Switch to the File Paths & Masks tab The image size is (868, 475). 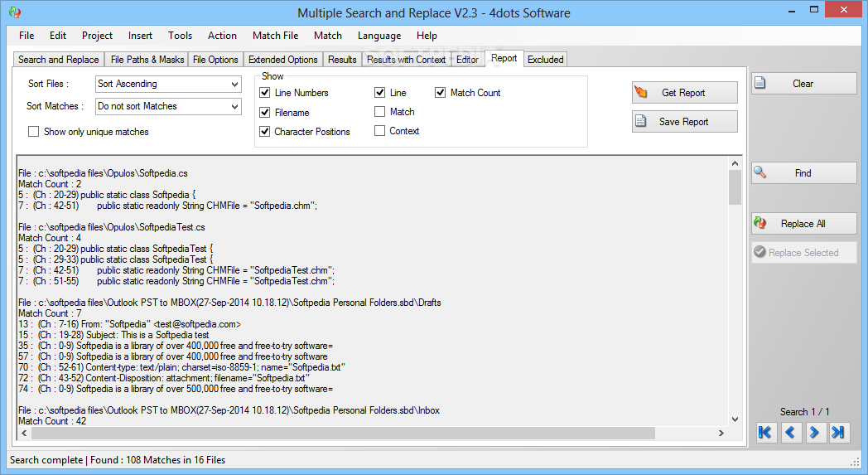147,60
